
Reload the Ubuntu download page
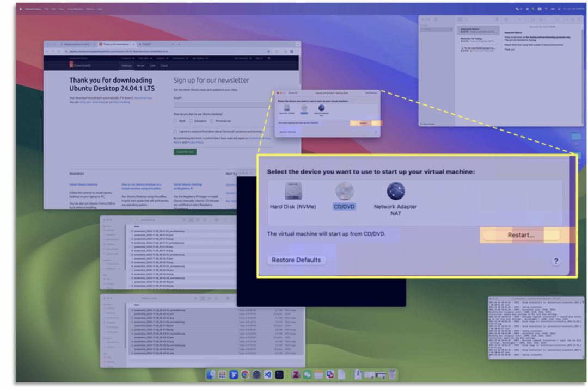59,51
